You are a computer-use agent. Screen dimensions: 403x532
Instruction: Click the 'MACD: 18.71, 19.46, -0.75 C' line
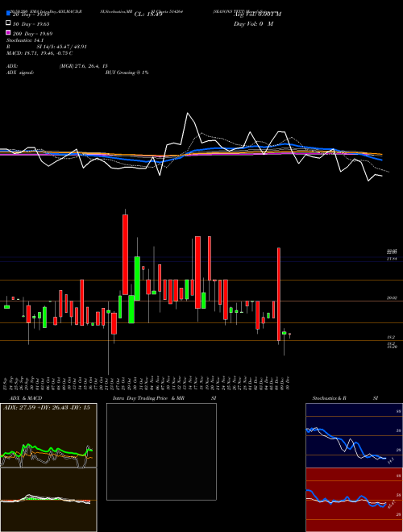coord(39,53)
